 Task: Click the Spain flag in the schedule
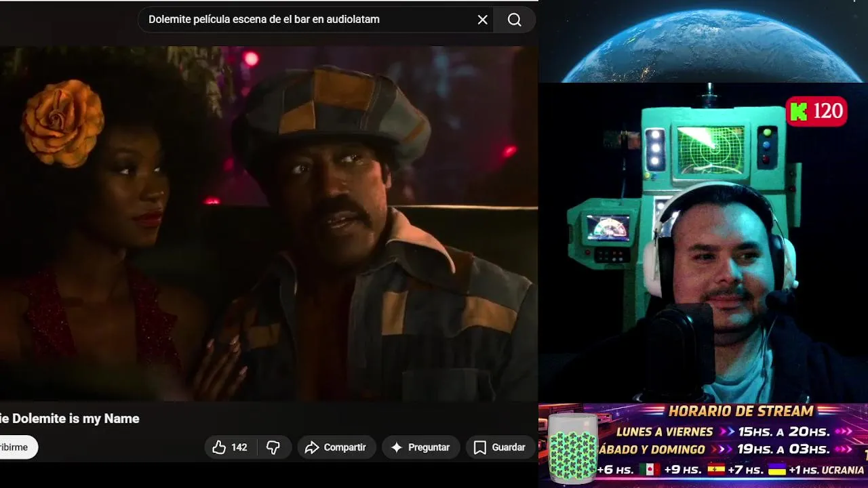(x=717, y=470)
